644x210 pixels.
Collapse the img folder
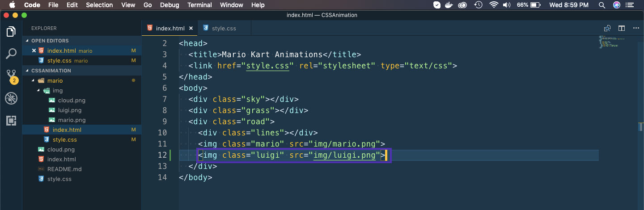coord(82,90)
